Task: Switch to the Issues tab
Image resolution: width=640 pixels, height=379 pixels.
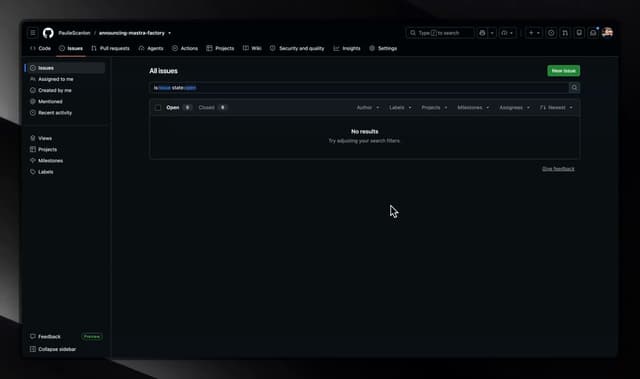Action: pyautogui.click(x=71, y=48)
